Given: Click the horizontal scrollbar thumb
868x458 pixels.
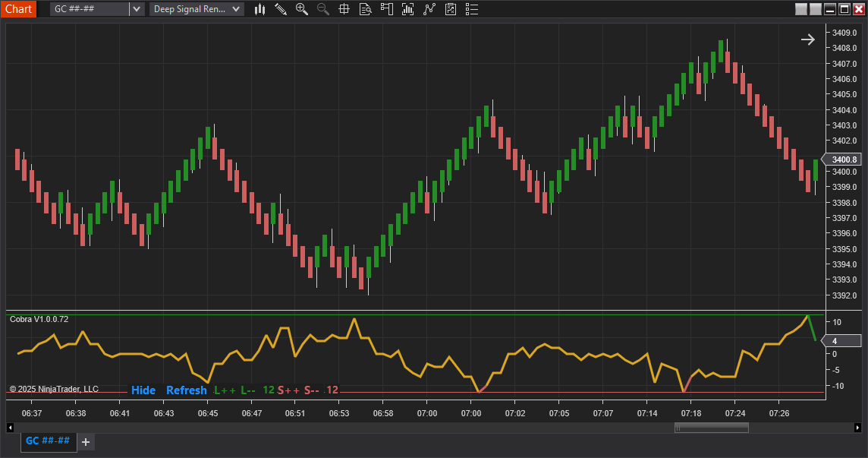Looking at the screenshot, I should [711, 428].
